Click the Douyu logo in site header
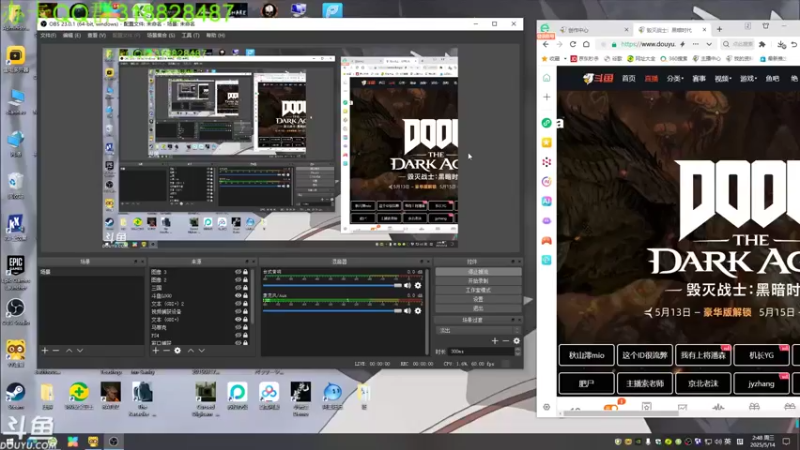The height and width of the screenshot is (450, 800). tap(598, 79)
